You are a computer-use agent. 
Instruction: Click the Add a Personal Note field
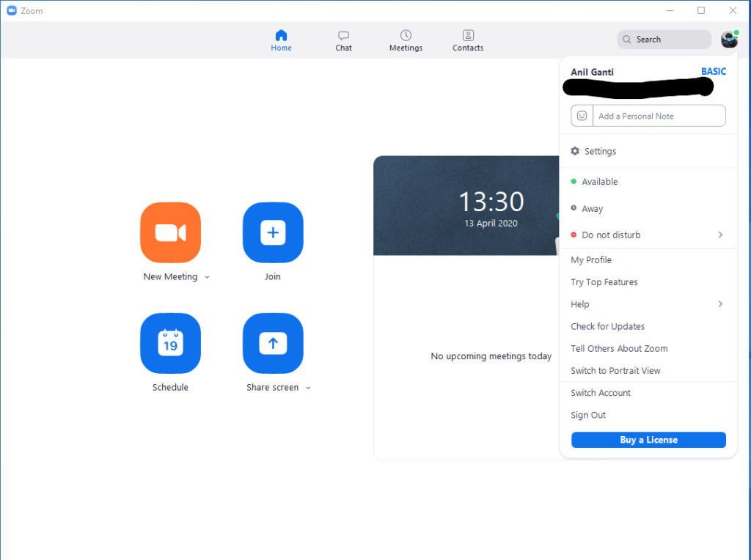[659, 116]
